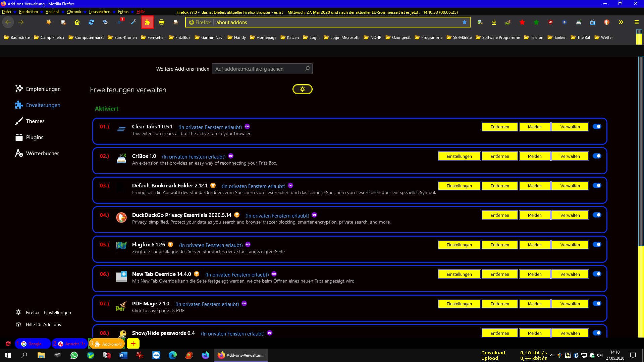Expand the toolbar overflow chevron
This screenshot has width=644, height=362.
point(621,22)
